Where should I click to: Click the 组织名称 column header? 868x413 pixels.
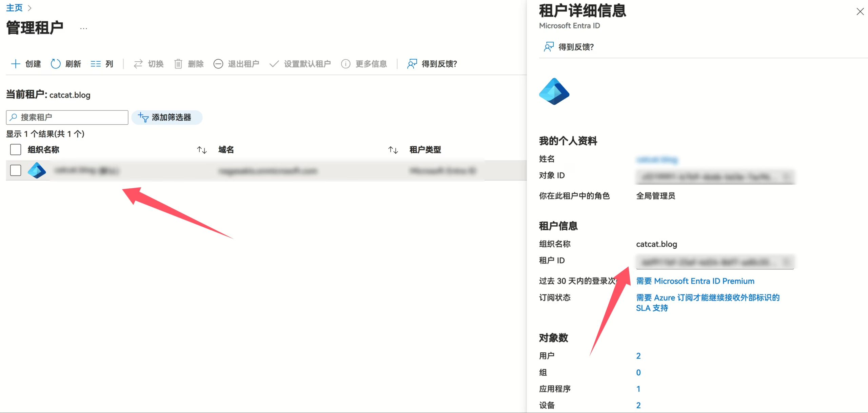coord(43,149)
